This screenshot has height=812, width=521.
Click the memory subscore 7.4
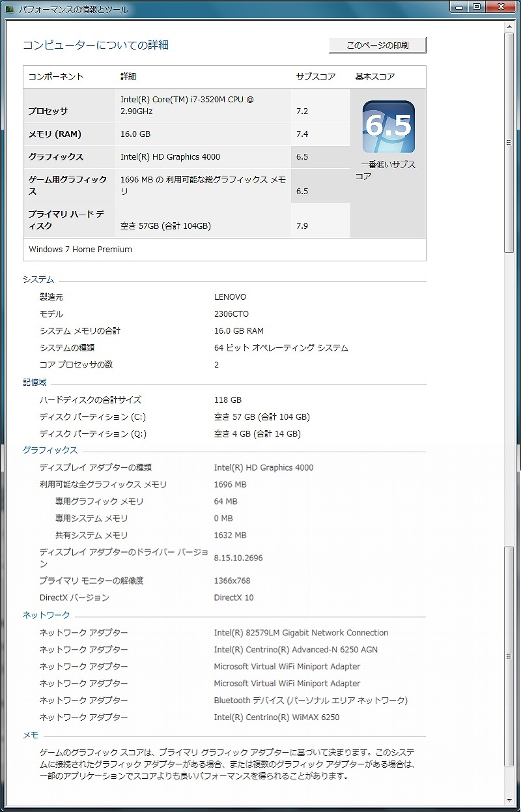tap(302, 134)
